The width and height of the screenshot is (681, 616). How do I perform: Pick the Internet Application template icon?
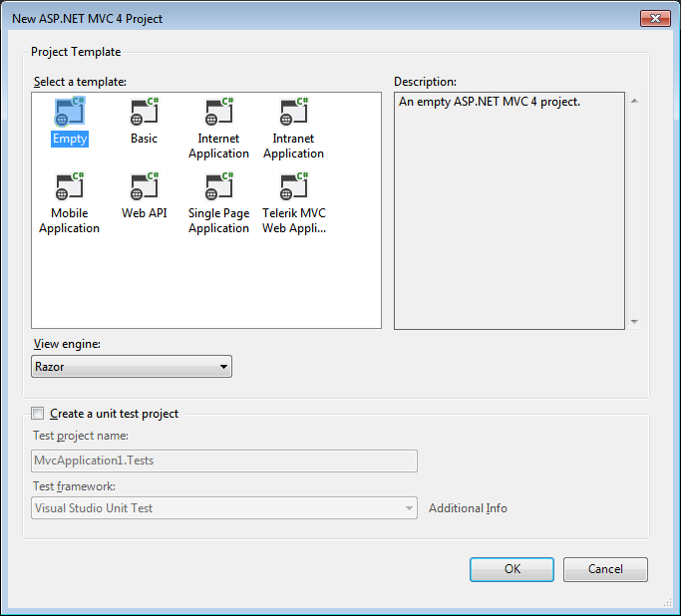(218, 113)
